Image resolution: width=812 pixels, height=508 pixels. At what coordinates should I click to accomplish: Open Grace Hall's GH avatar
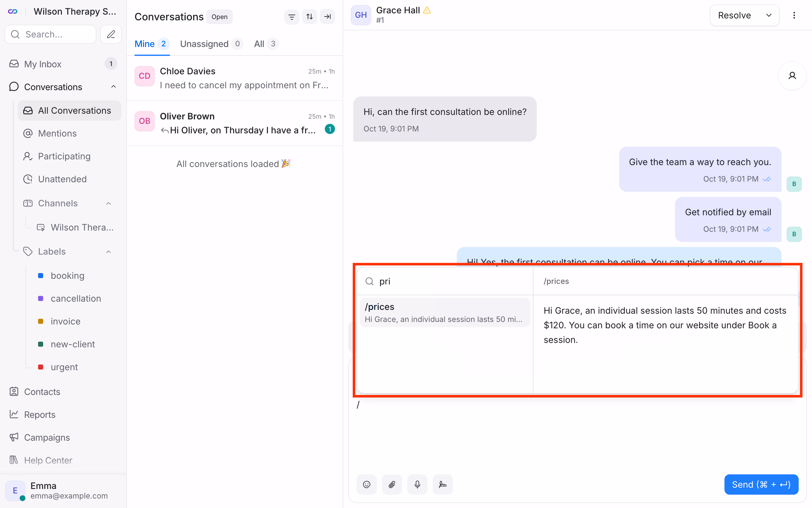coord(361,15)
